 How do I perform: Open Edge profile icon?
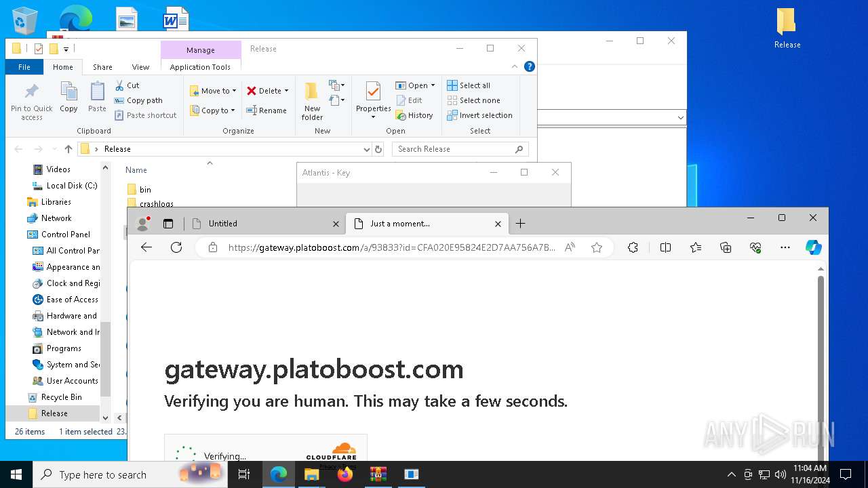pos(143,224)
